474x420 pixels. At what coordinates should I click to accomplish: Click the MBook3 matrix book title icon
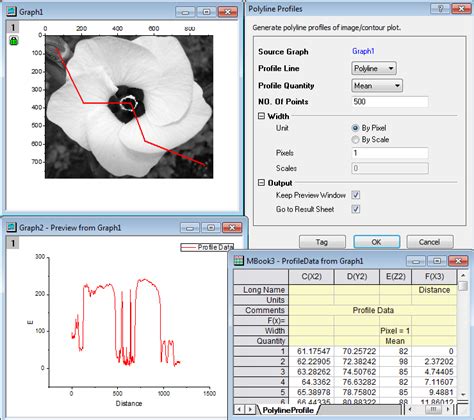click(238, 261)
